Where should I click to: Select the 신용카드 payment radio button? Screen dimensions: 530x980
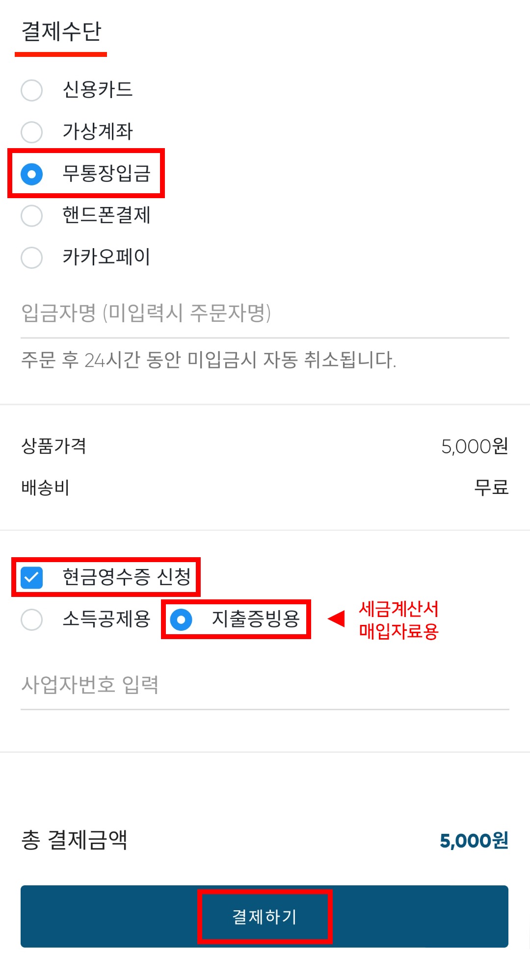click(x=32, y=90)
